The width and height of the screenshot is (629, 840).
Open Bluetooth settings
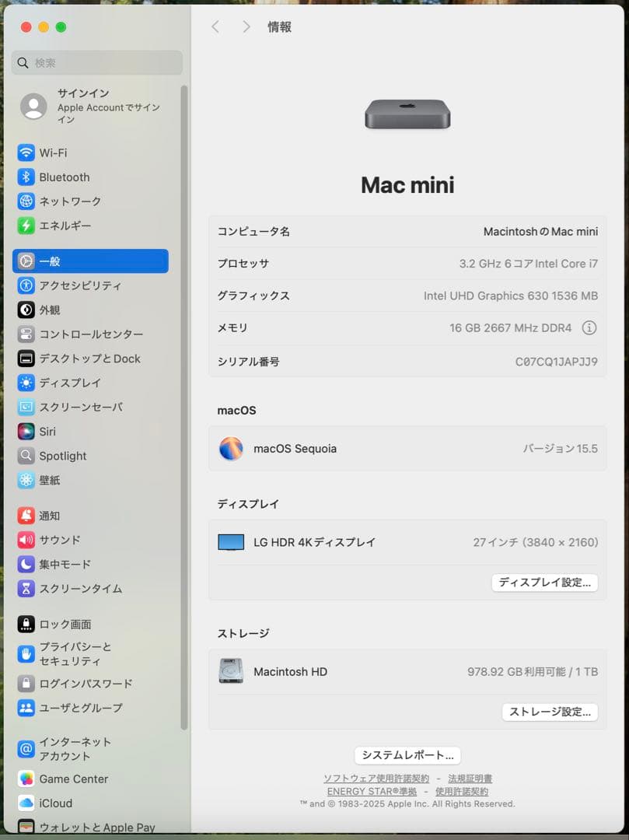point(62,177)
